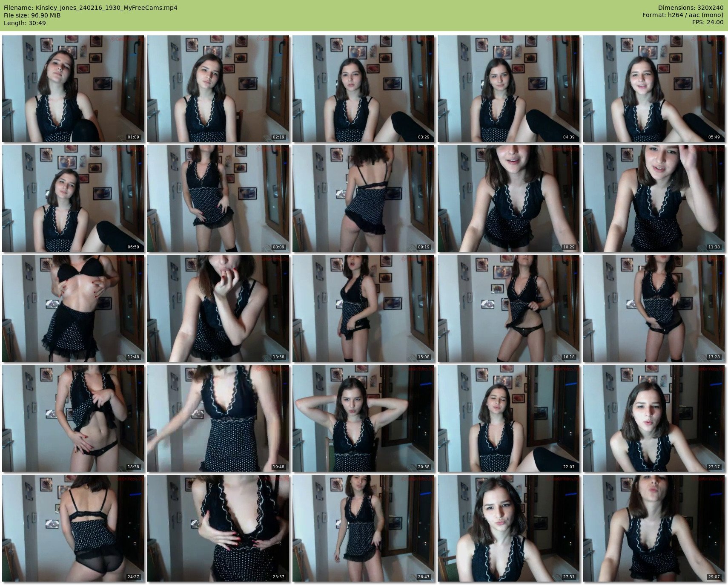
Task: Select the frame with timestamp 02:19
Action: tap(218, 89)
